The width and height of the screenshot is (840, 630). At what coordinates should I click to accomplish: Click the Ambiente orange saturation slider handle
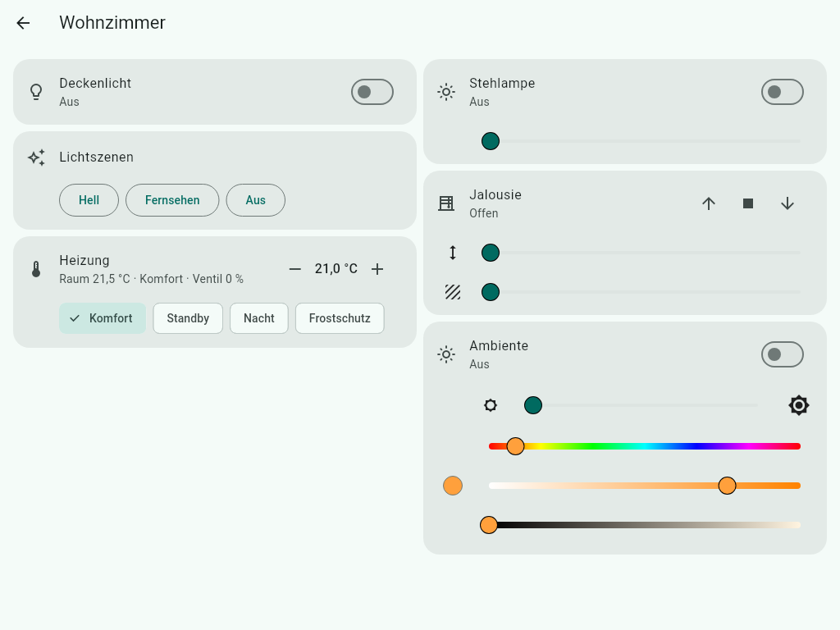point(727,486)
